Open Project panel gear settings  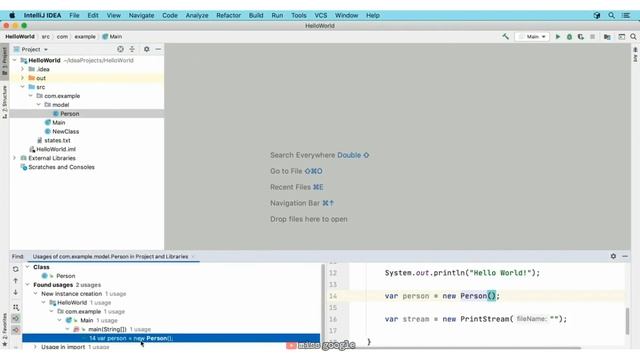click(x=147, y=49)
